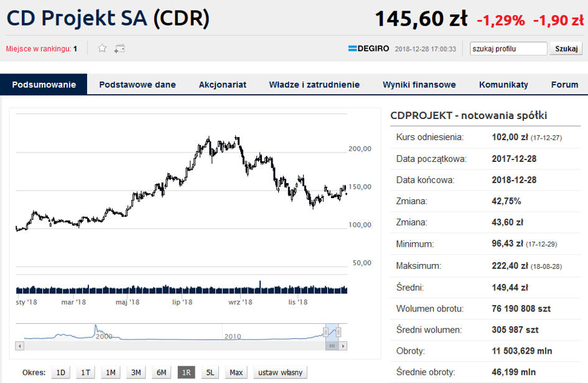Go to the Forum tab
The height and width of the screenshot is (383, 588).
coord(564,85)
